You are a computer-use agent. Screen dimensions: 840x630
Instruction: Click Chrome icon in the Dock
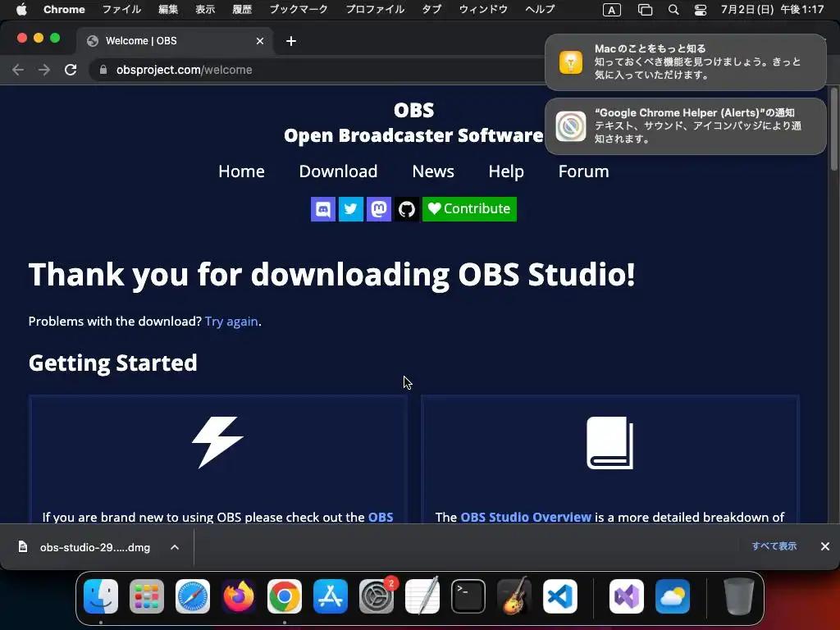pos(285,596)
